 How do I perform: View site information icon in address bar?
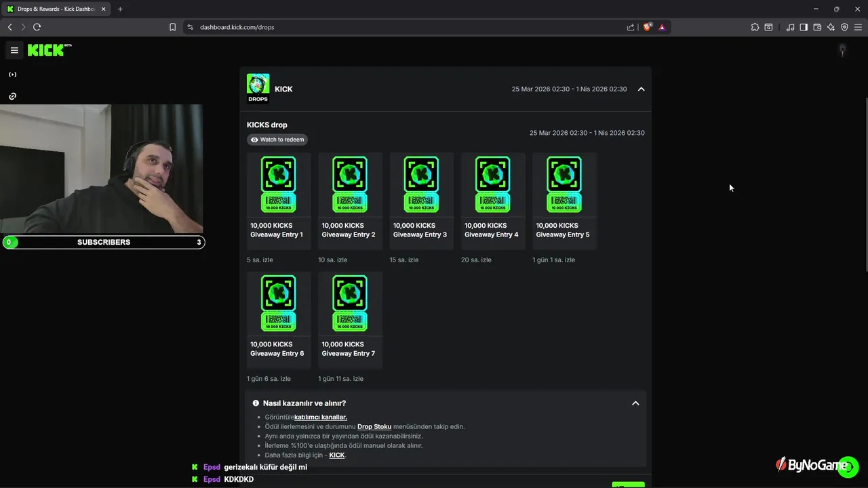click(190, 27)
